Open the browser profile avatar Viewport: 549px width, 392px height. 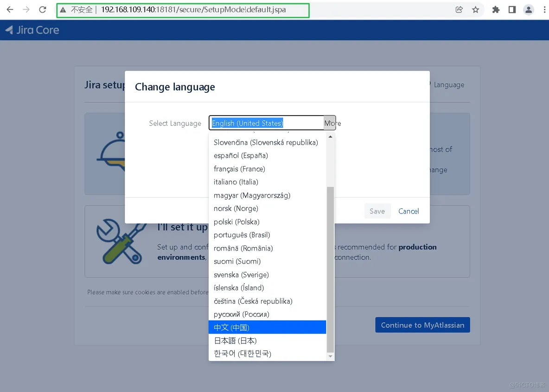tap(528, 9)
